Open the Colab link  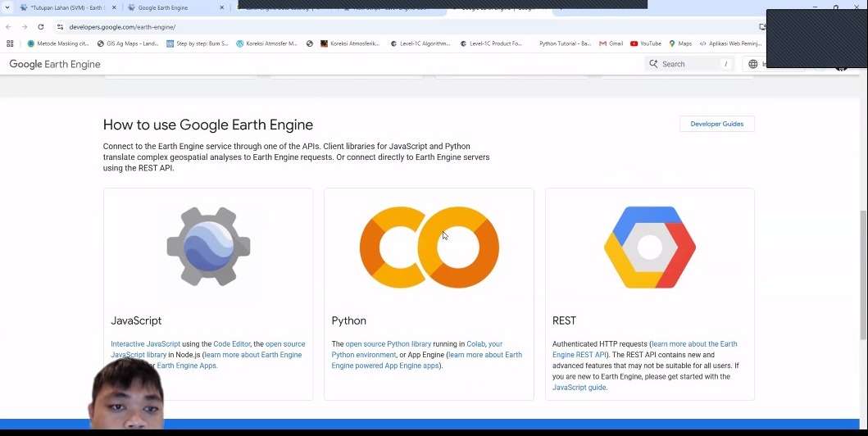tap(476, 344)
